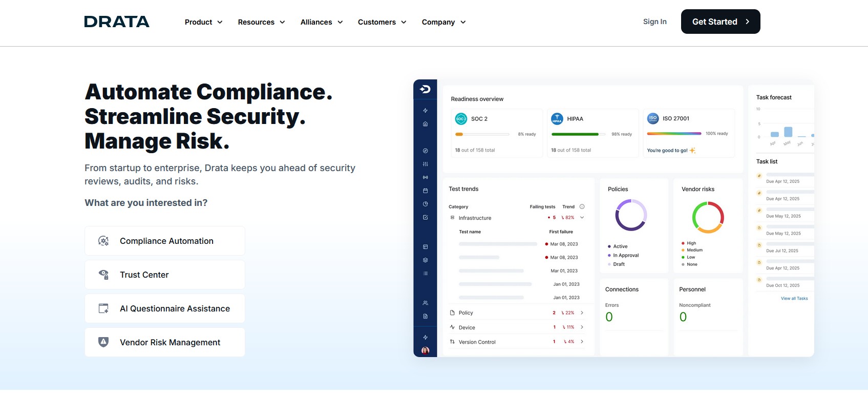Expand the Resources menu

click(x=262, y=22)
